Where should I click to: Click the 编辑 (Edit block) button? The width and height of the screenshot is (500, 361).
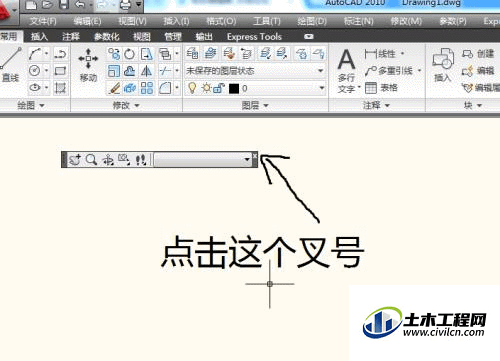coord(478,71)
